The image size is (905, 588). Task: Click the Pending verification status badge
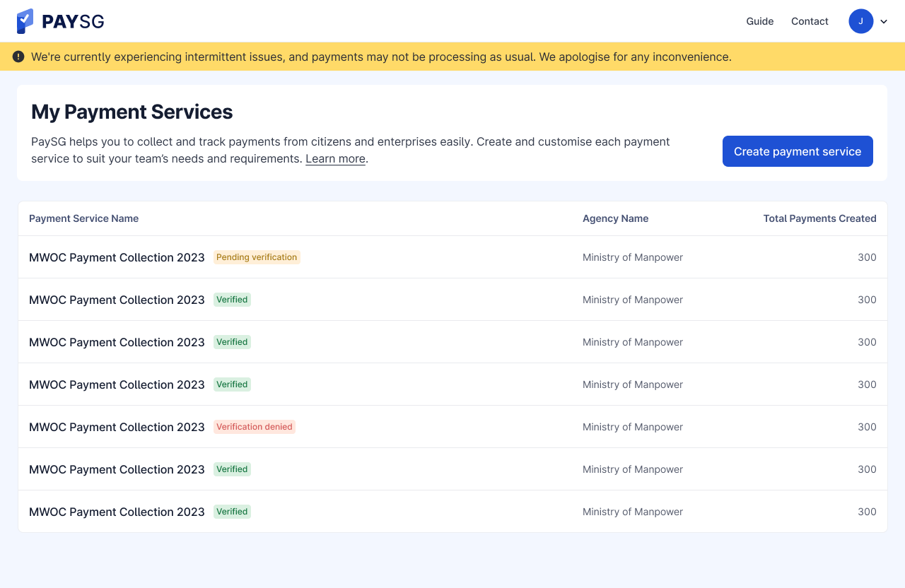coord(257,257)
